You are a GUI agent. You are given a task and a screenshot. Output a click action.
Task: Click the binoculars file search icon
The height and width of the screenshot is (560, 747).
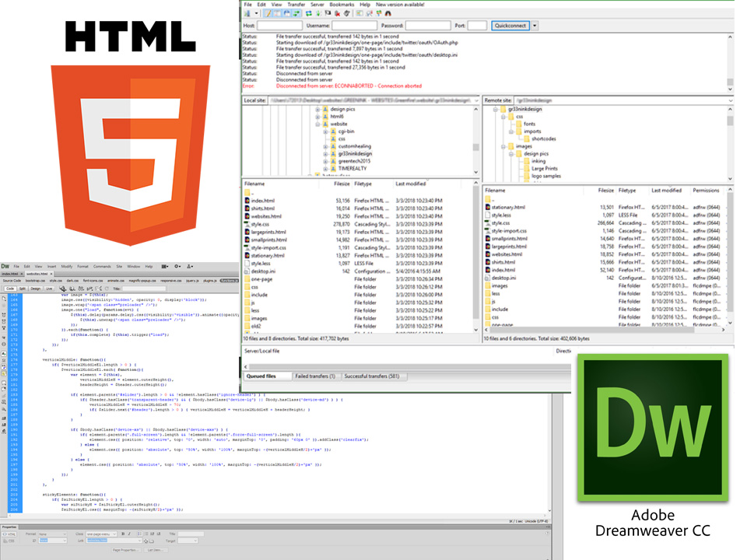(388, 14)
